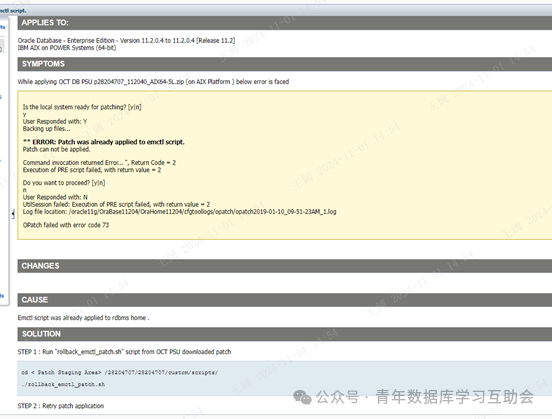Click the 'STEP 2 : Retry patch application' line
This screenshot has height=419, width=552.
61,406
